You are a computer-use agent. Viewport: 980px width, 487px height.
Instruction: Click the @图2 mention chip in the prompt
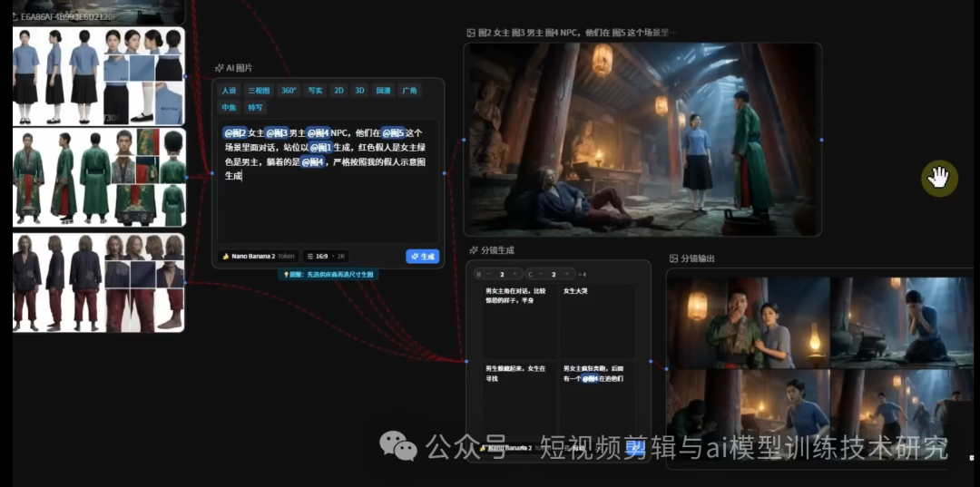(x=234, y=132)
